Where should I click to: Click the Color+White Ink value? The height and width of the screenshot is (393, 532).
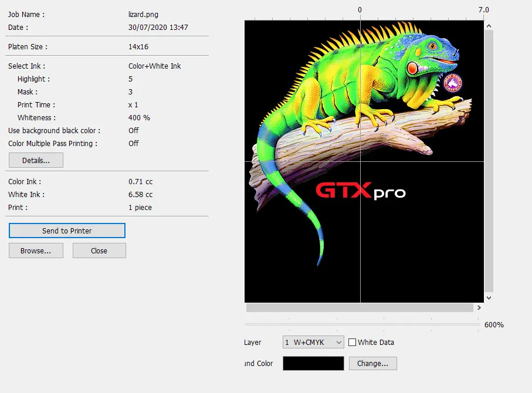[x=155, y=66]
